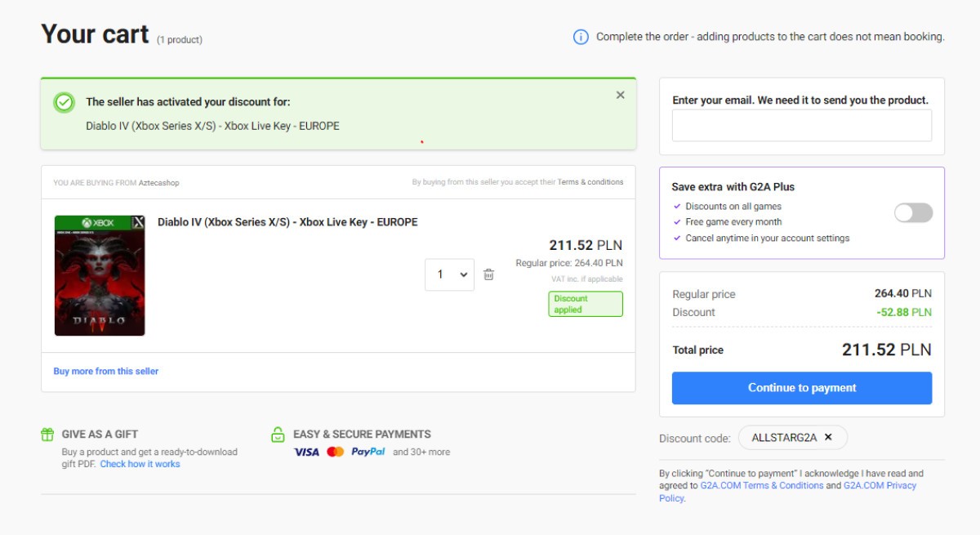980x535 pixels.
Task: Open the quantity dropdown showing 1
Action: 449,274
